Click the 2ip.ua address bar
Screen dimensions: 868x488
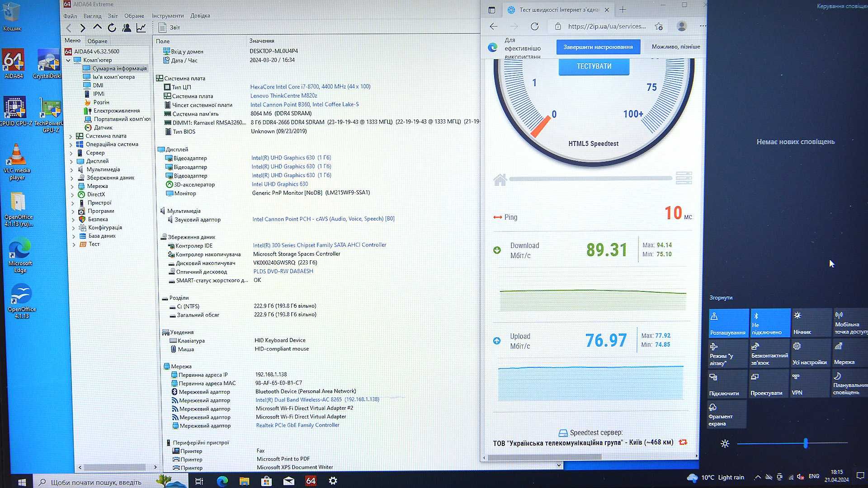coord(607,26)
